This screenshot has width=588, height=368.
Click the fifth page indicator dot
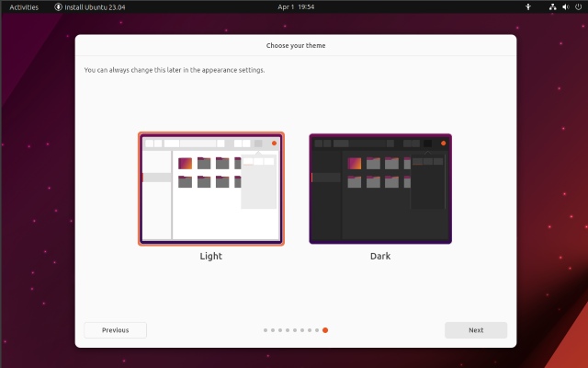tap(295, 329)
